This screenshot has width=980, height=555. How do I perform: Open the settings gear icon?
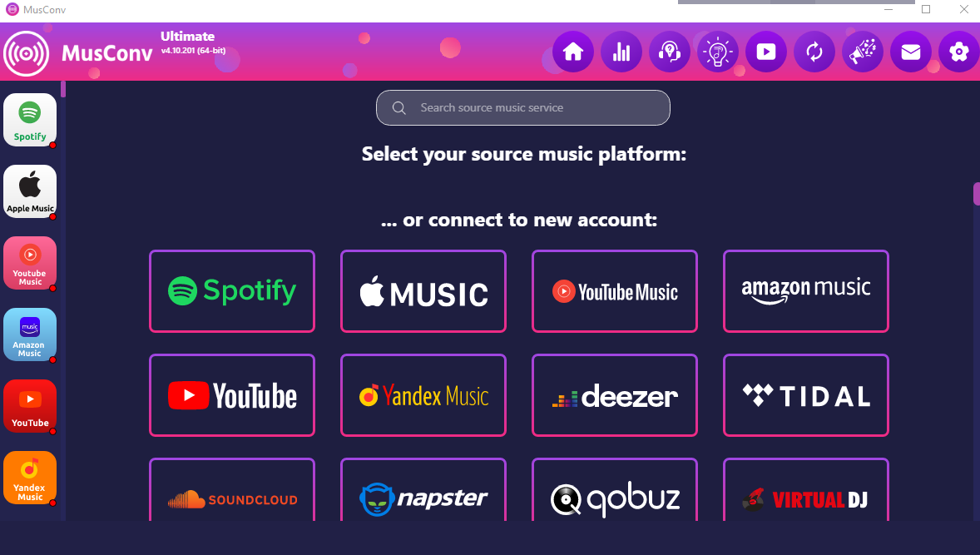(958, 52)
